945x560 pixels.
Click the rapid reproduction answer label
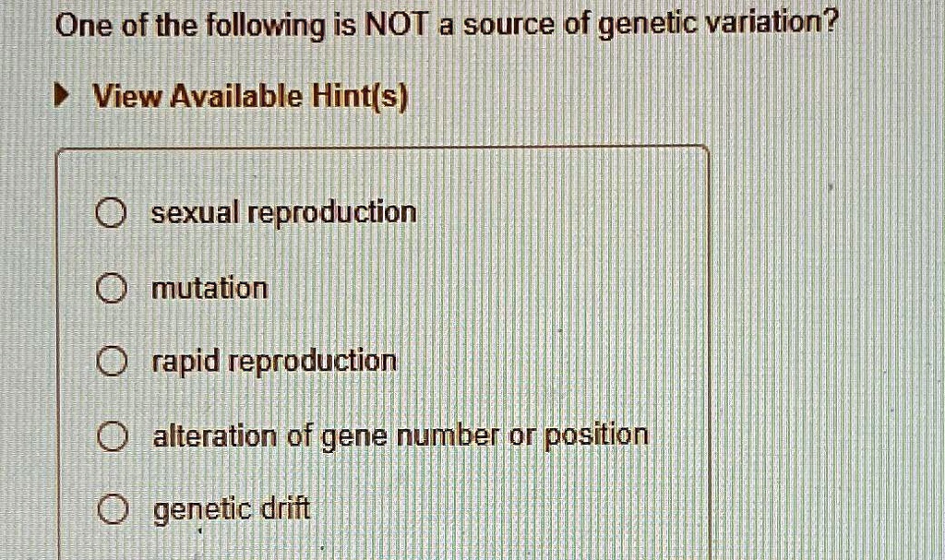(275, 362)
